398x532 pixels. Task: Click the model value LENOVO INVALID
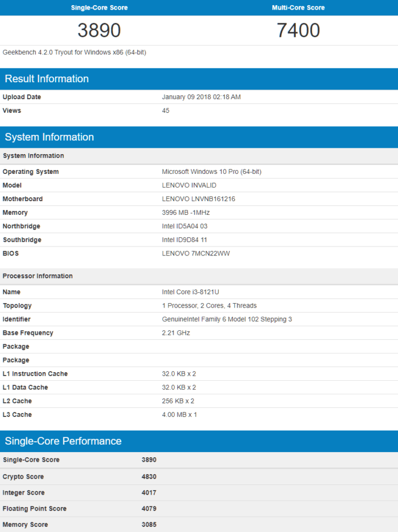(189, 185)
